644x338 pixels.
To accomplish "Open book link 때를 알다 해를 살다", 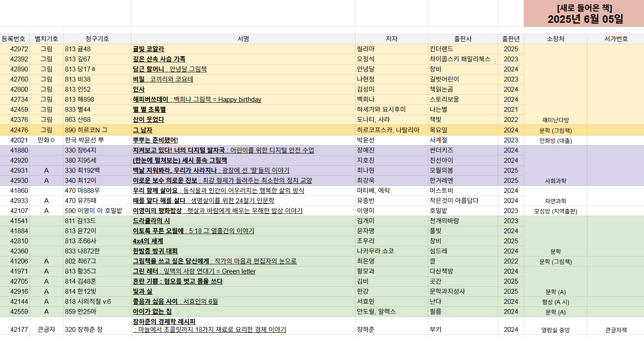I will coord(203,201).
